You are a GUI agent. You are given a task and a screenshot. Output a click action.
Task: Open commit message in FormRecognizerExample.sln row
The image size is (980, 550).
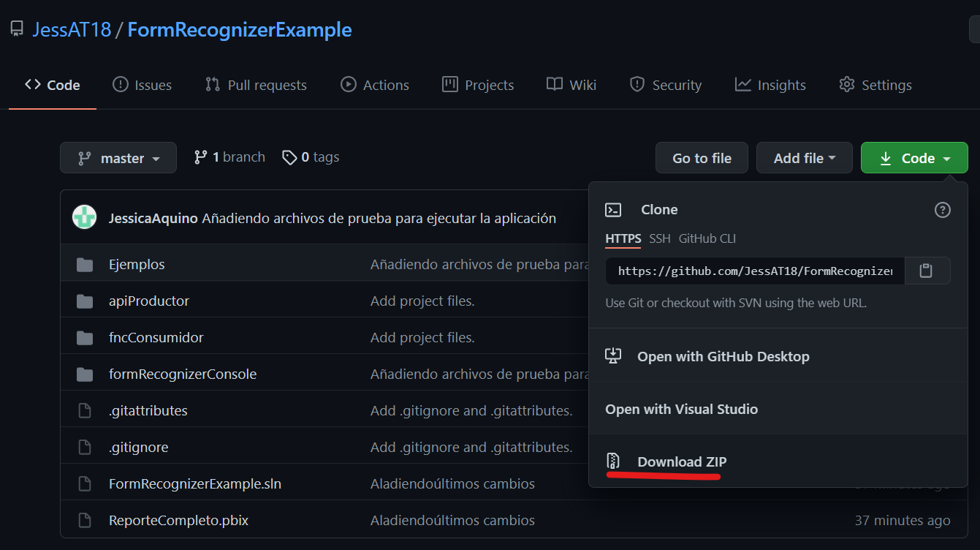click(452, 483)
